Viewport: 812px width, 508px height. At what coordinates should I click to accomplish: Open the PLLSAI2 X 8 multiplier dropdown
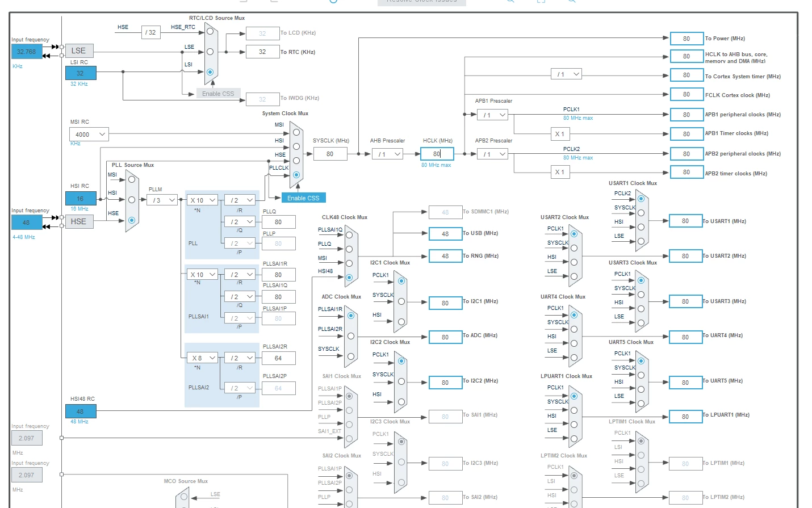tap(203, 358)
